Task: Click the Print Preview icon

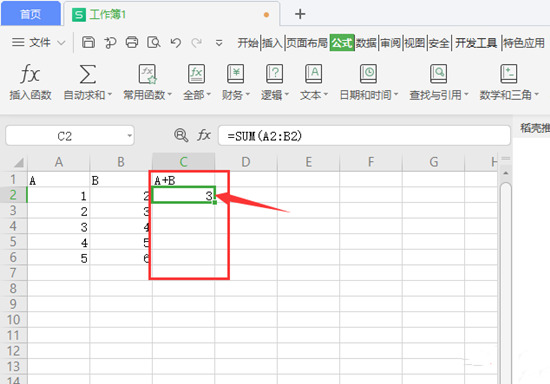Action: click(154, 42)
